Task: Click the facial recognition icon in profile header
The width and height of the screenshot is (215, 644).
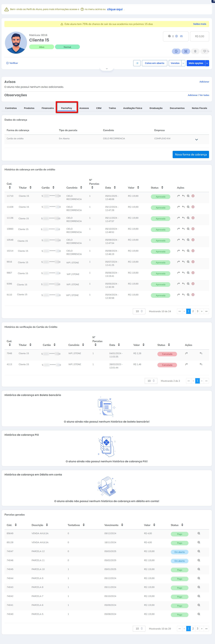Action: [x=186, y=51]
